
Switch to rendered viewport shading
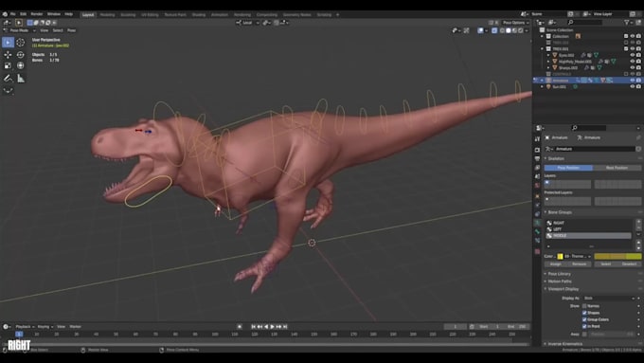click(521, 30)
